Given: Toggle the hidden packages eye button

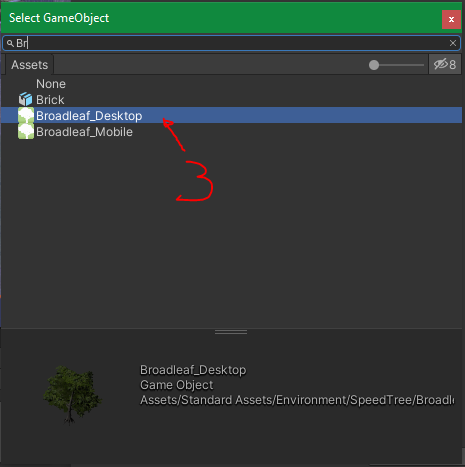Looking at the screenshot, I should (x=445, y=64).
